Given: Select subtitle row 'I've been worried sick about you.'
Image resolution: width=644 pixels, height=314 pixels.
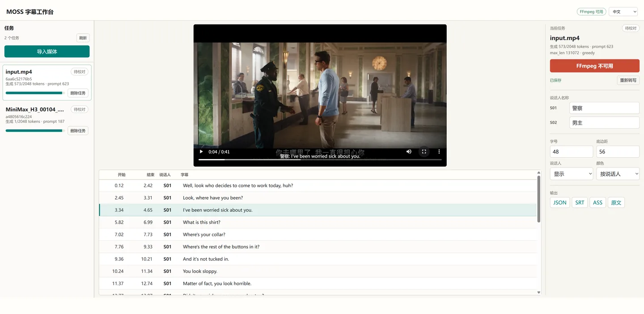Looking at the screenshot, I should (x=318, y=210).
